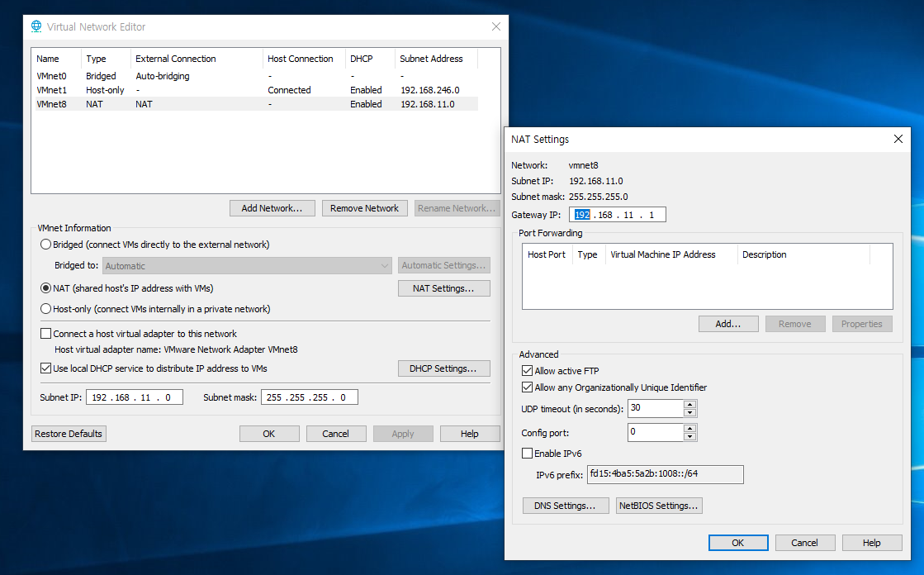Click the Gateway IP address field
924x575 pixels.
pyautogui.click(x=618, y=215)
